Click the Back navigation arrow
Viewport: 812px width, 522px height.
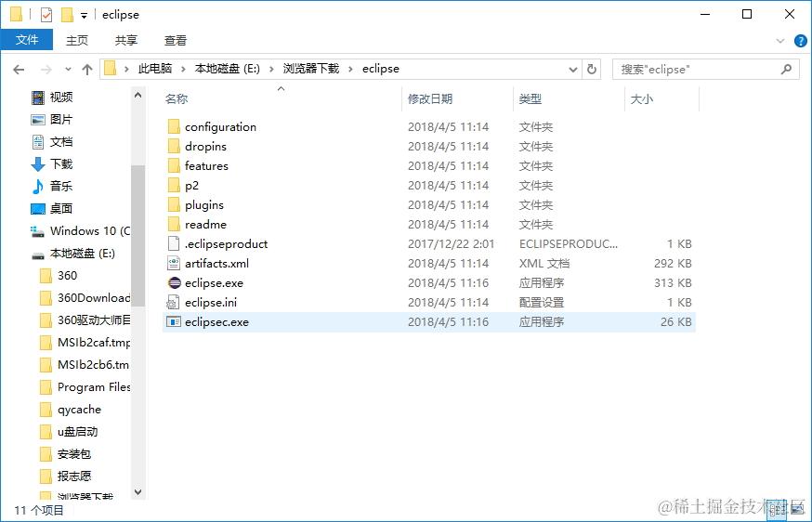coord(19,69)
